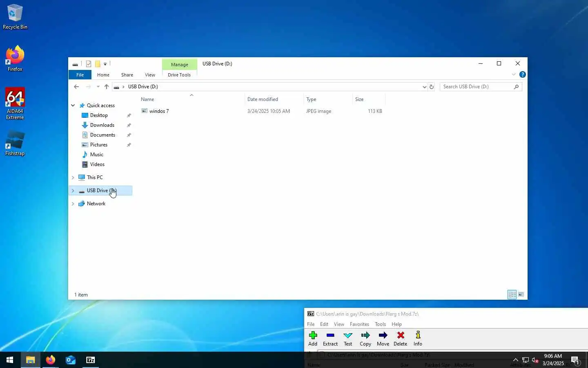
Task: Open the 7-Zip Favorites menu
Action: point(359,324)
